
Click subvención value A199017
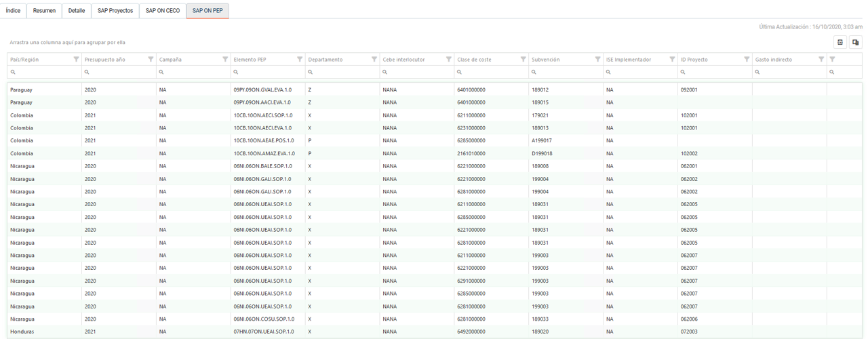[566, 140]
